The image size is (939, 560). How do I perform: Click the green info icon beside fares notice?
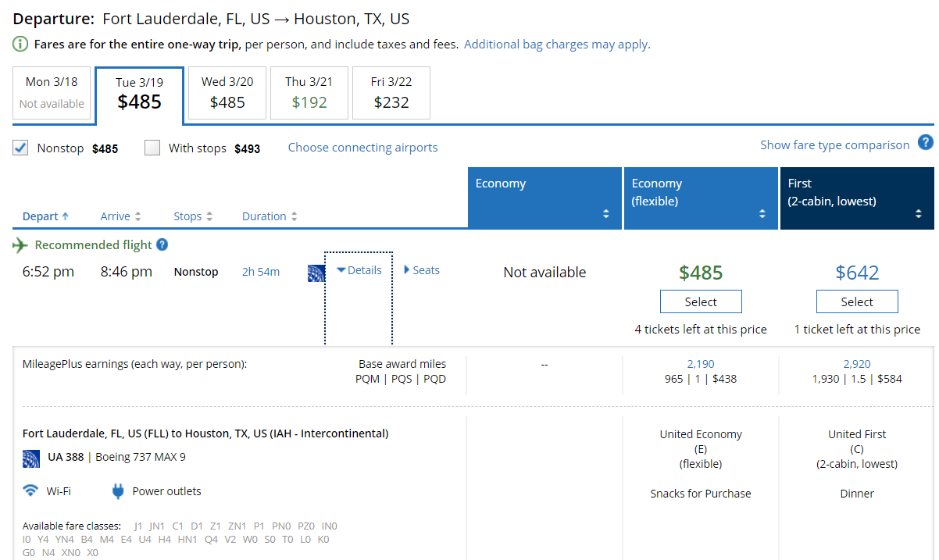[20, 45]
